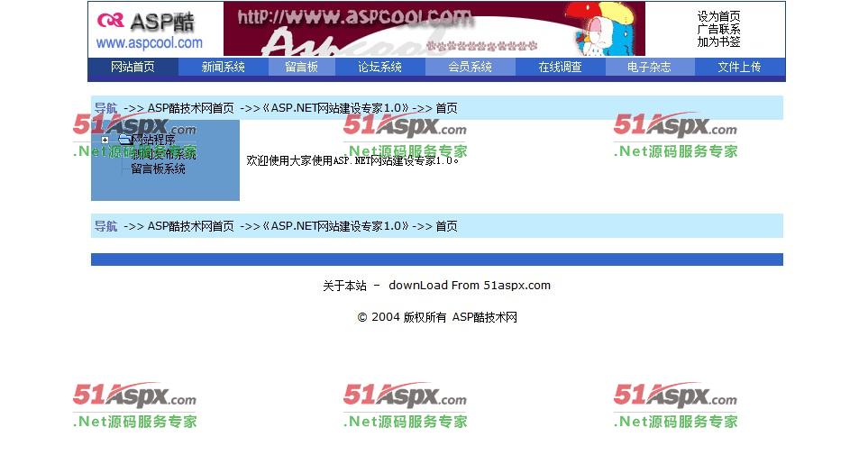Click 首页 in the lower breadcrumb bar
Screen dimensions: 868x455
pyautogui.click(x=446, y=226)
